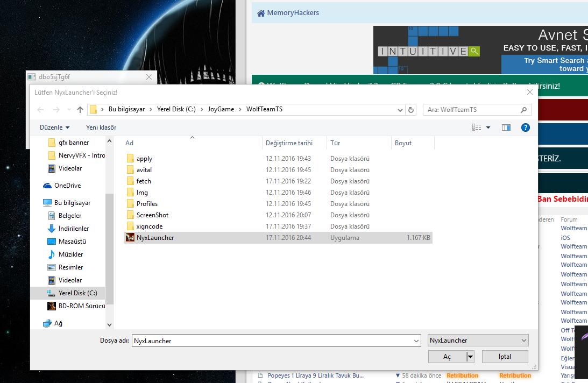
Task: Toggle the preview pane icon
Action: [506, 127]
